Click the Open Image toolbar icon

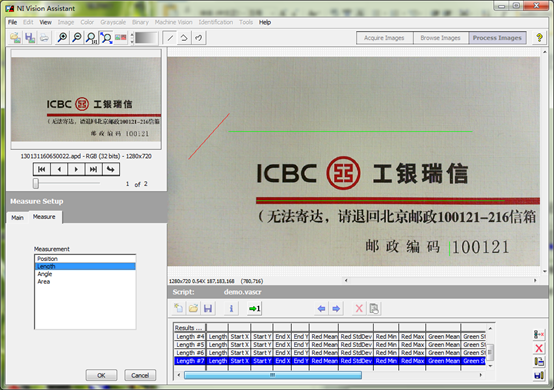click(15, 37)
